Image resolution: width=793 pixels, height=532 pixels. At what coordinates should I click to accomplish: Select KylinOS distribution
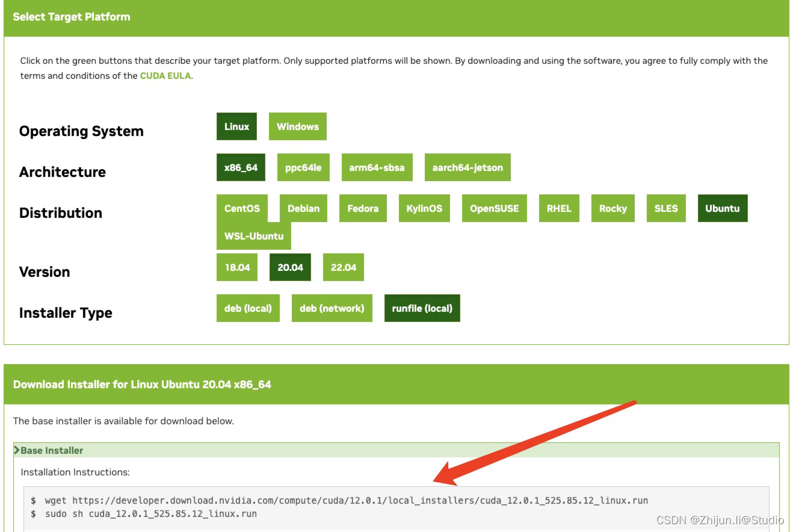[x=424, y=208]
